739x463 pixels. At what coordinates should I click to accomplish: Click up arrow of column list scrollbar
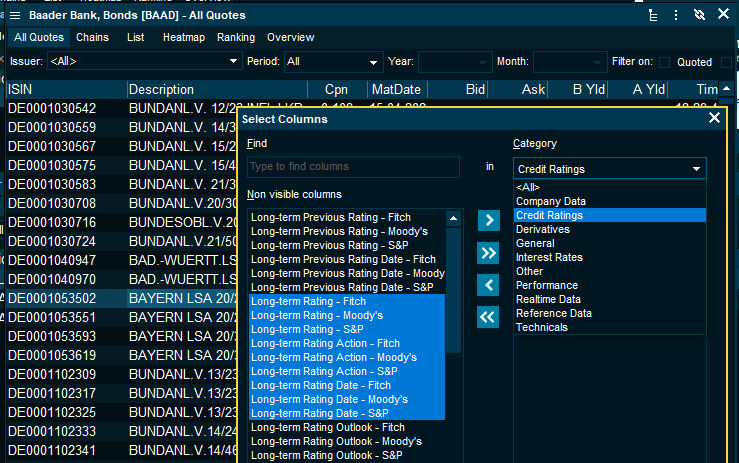(x=454, y=217)
